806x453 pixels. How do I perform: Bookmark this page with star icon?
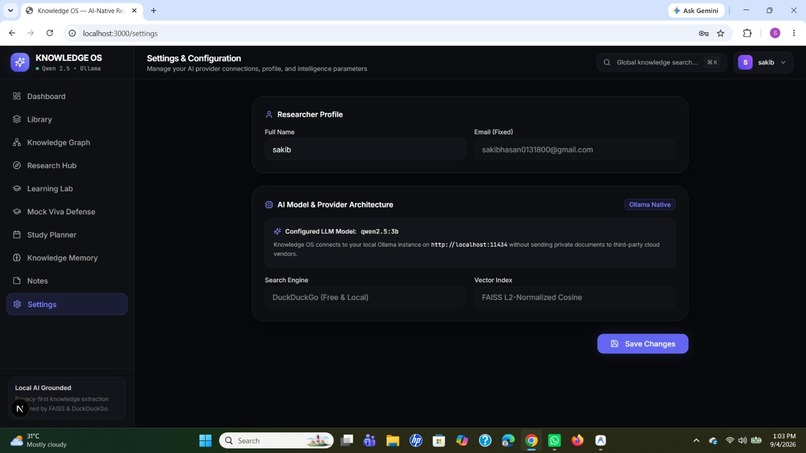point(721,33)
